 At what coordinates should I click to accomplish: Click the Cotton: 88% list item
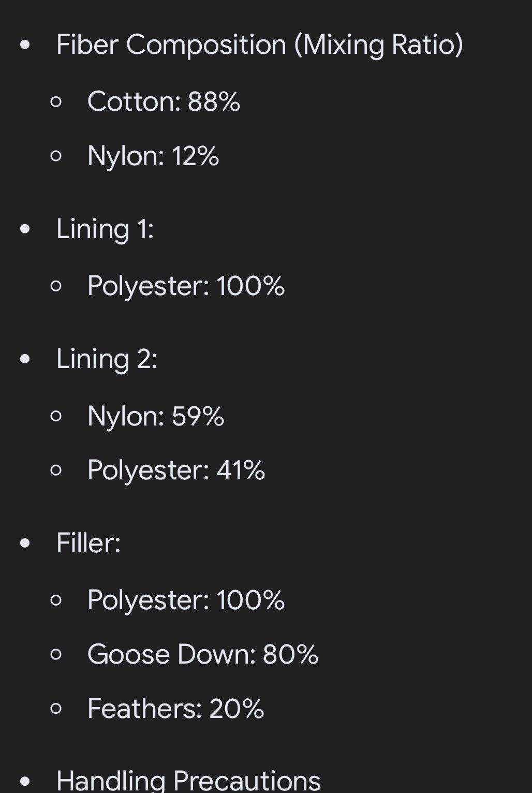point(164,101)
